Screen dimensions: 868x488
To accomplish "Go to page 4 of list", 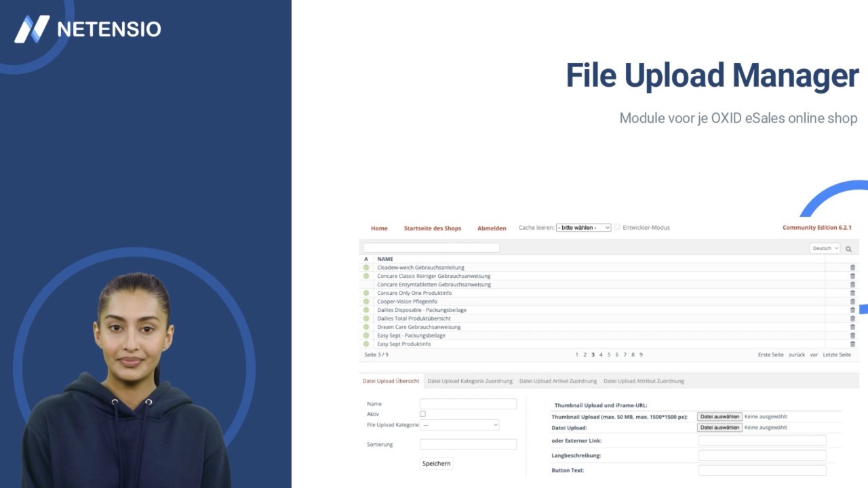I will tap(601, 354).
